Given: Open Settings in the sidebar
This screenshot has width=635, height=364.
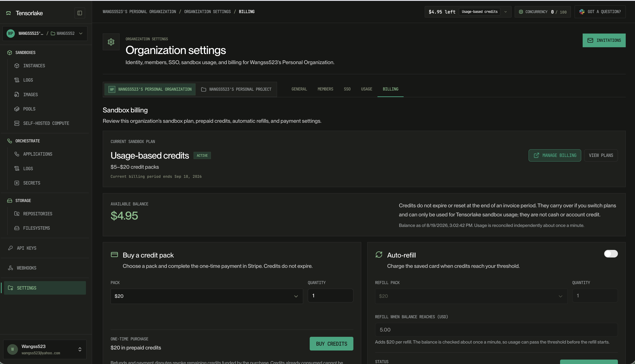Looking at the screenshot, I should point(45,288).
